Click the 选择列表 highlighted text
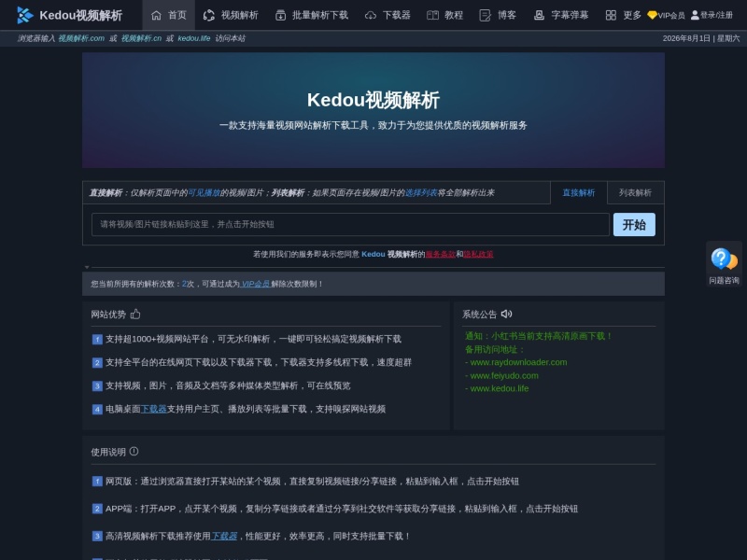This screenshot has height=560, width=747. click(421, 193)
